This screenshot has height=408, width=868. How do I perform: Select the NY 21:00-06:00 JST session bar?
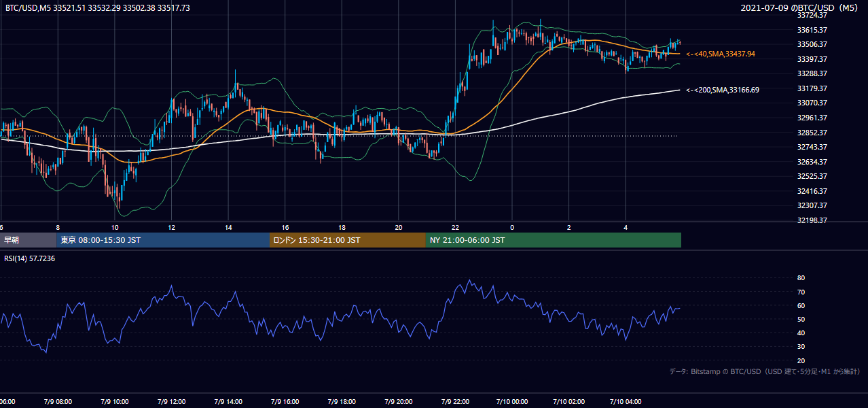pyautogui.click(x=554, y=240)
